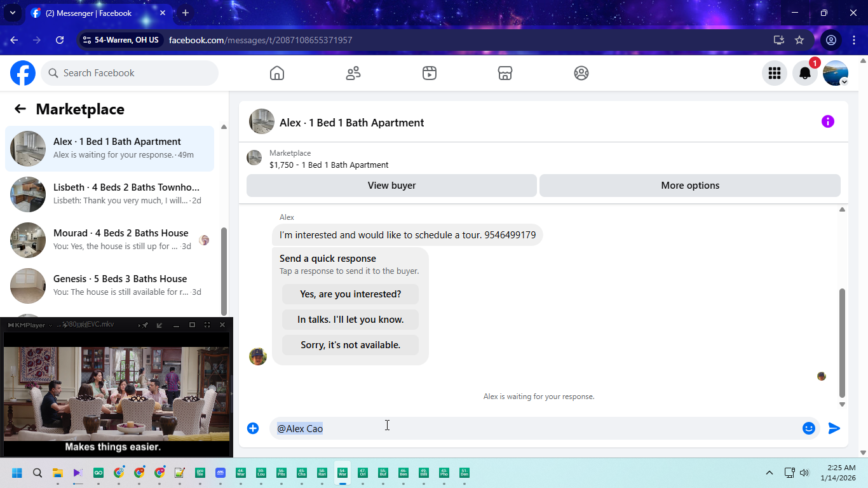Bookmark this page with star icon
Viewport: 868px width, 488px height.
pyautogui.click(x=799, y=40)
